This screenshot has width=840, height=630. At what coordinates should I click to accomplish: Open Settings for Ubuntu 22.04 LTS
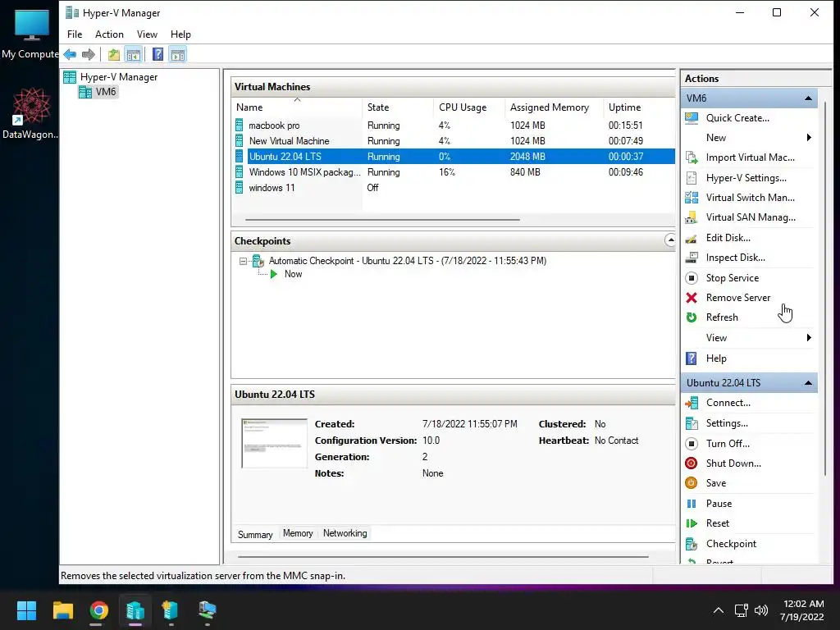[727, 423]
